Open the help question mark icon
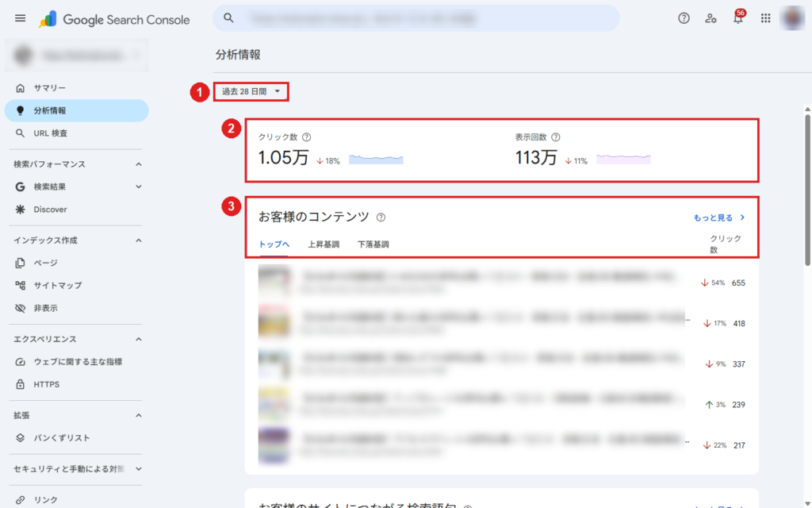The image size is (812, 508). tap(684, 19)
